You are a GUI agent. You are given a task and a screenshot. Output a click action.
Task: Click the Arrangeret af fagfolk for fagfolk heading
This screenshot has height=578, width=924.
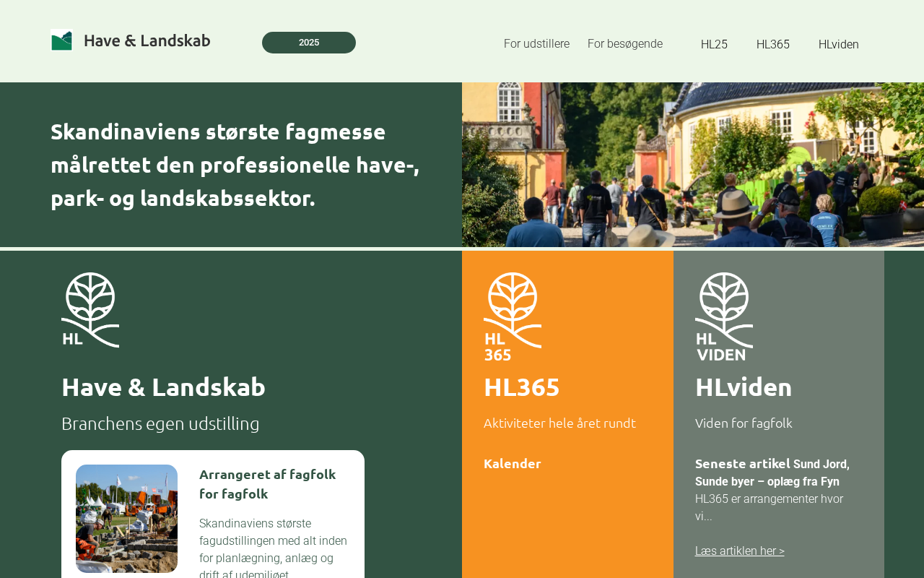(268, 484)
